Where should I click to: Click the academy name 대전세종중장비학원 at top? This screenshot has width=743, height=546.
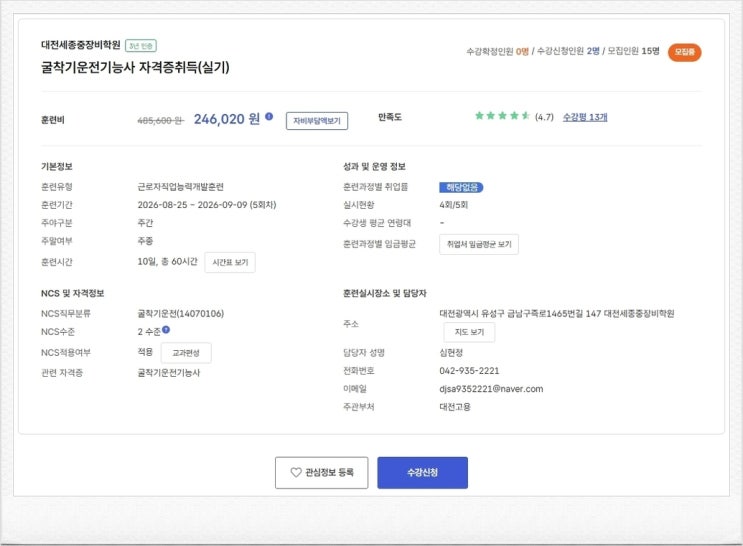click(x=81, y=45)
